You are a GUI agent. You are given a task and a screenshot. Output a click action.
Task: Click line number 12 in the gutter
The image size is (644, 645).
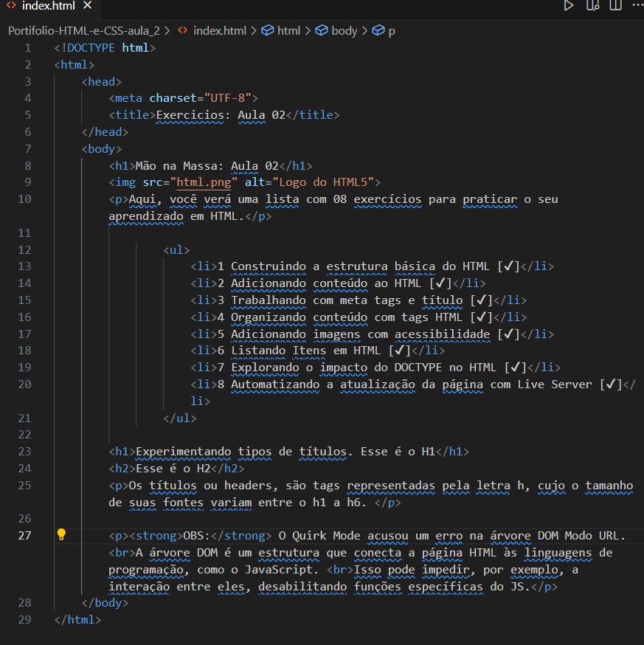tap(24, 250)
